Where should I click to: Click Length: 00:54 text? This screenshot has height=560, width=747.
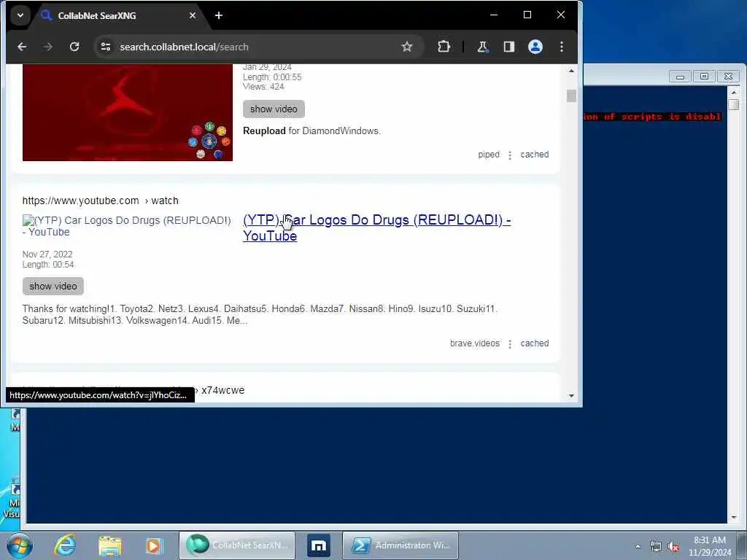[x=48, y=264]
